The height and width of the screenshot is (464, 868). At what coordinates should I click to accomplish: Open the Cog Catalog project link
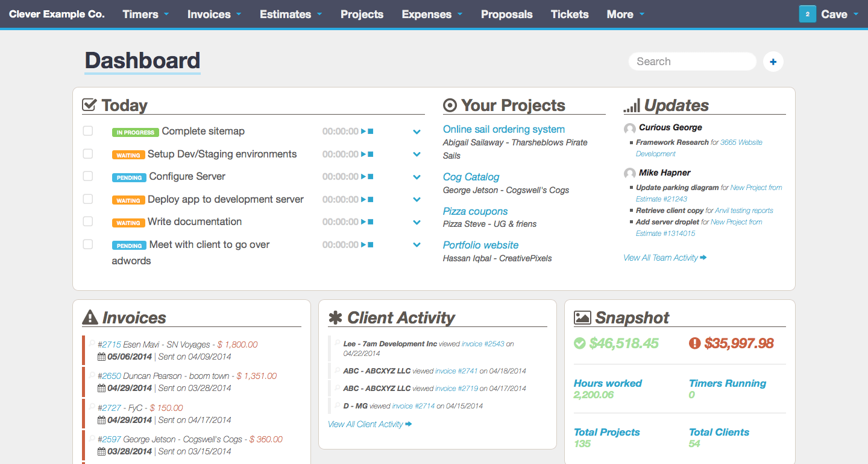471,177
